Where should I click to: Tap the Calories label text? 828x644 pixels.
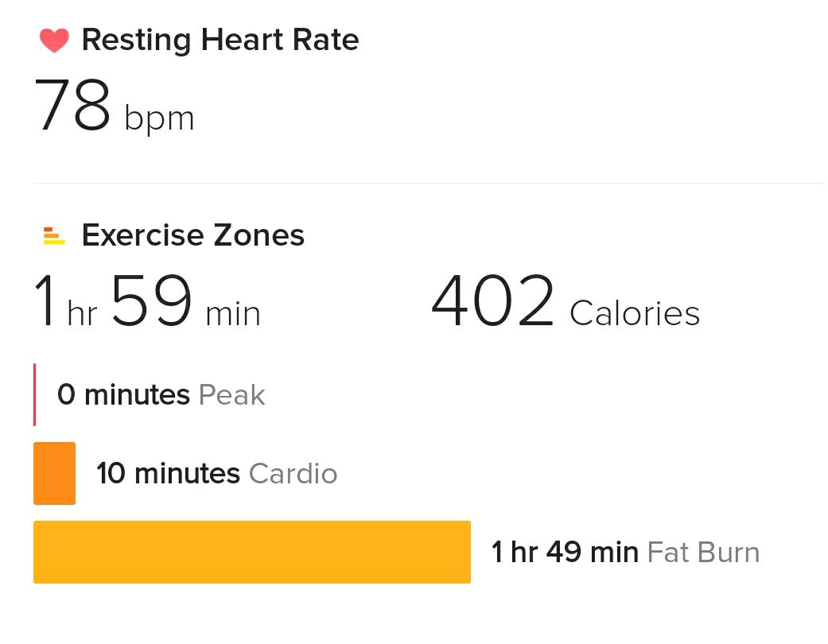point(635,313)
